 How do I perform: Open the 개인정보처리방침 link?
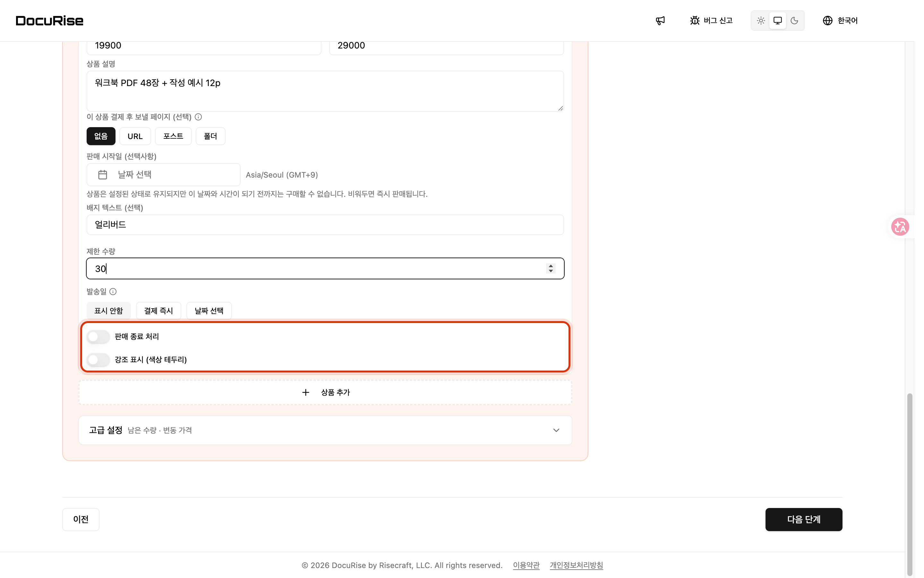tap(576, 565)
